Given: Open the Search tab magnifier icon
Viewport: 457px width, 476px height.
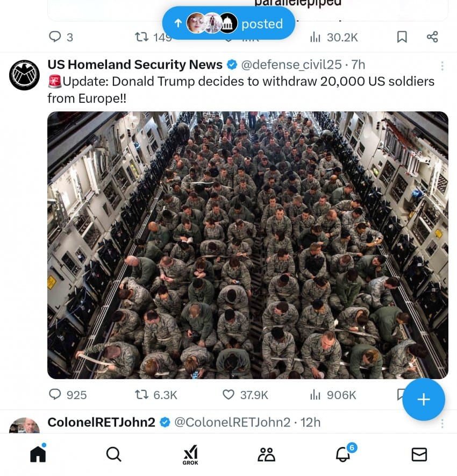Looking at the screenshot, I should pos(114,454).
